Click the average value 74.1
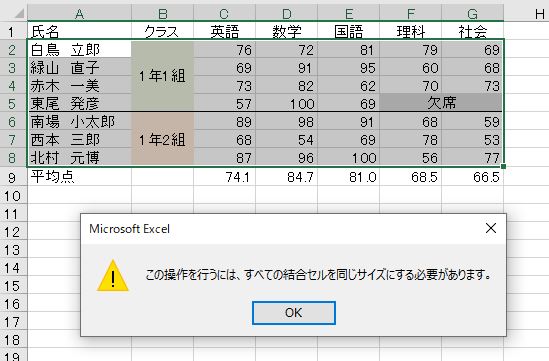This screenshot has width=549, height=361. [x=224, y=177]
